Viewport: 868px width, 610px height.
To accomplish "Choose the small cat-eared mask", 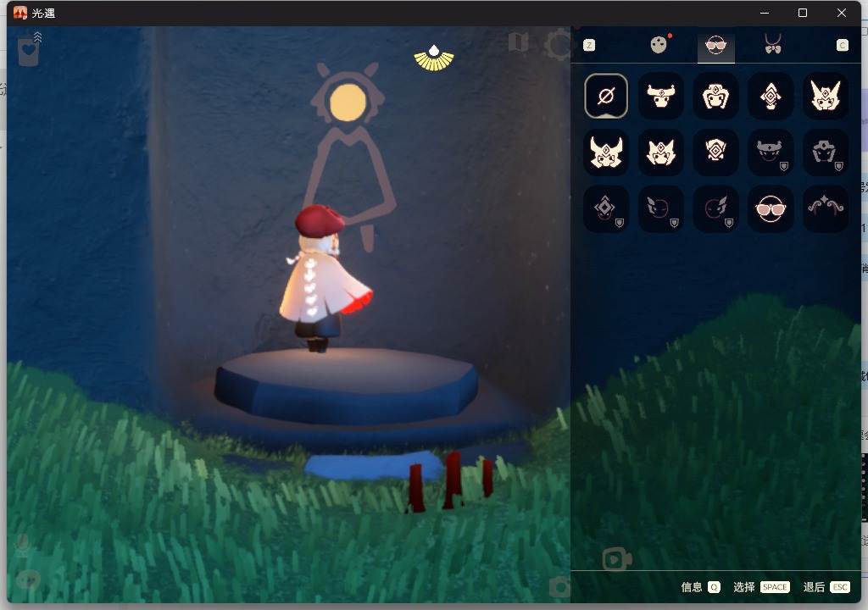I will (x=660, y=152).
